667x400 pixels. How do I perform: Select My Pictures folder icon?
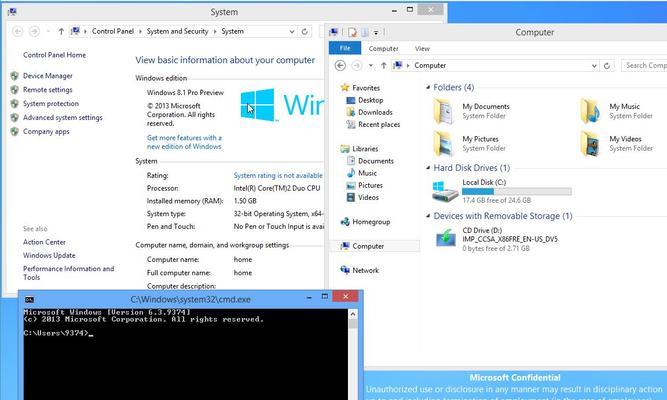(x=444, y=143)
